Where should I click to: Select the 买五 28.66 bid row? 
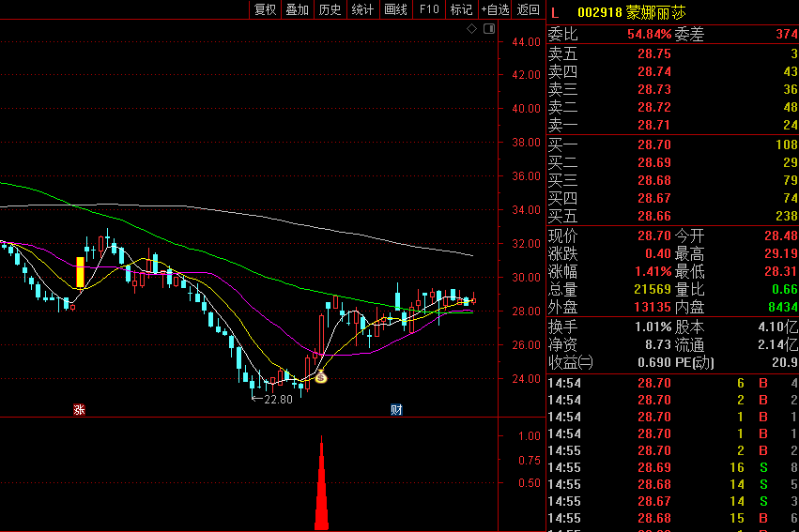click(x=672, y=217)
